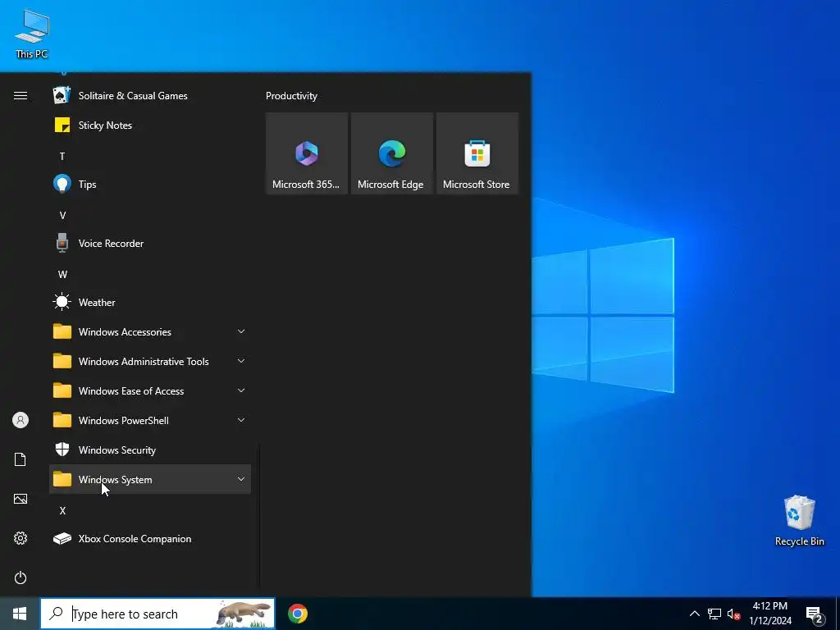
Task: Jump via the letter T header
Action: pyautogui.click(x=62, y=157)
